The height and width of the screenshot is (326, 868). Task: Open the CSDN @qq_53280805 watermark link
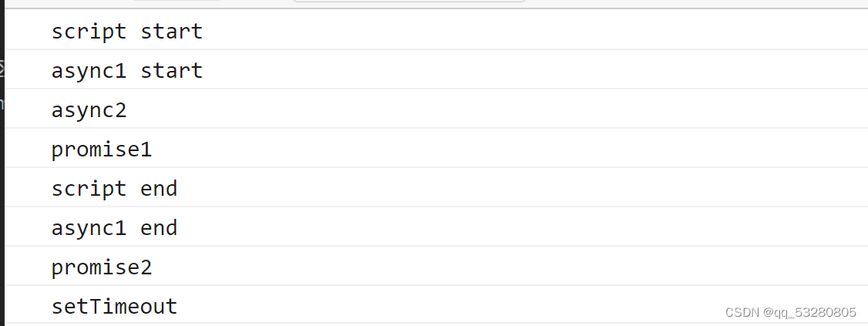[790, 312]
